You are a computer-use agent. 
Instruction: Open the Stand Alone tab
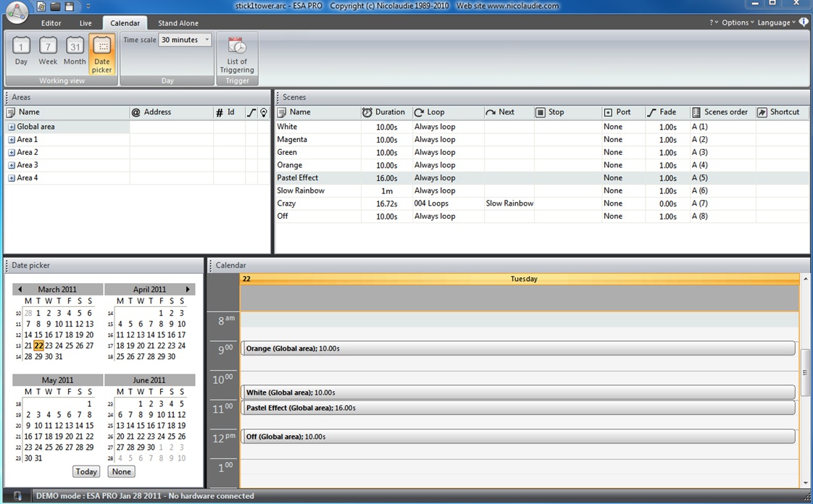178,23
